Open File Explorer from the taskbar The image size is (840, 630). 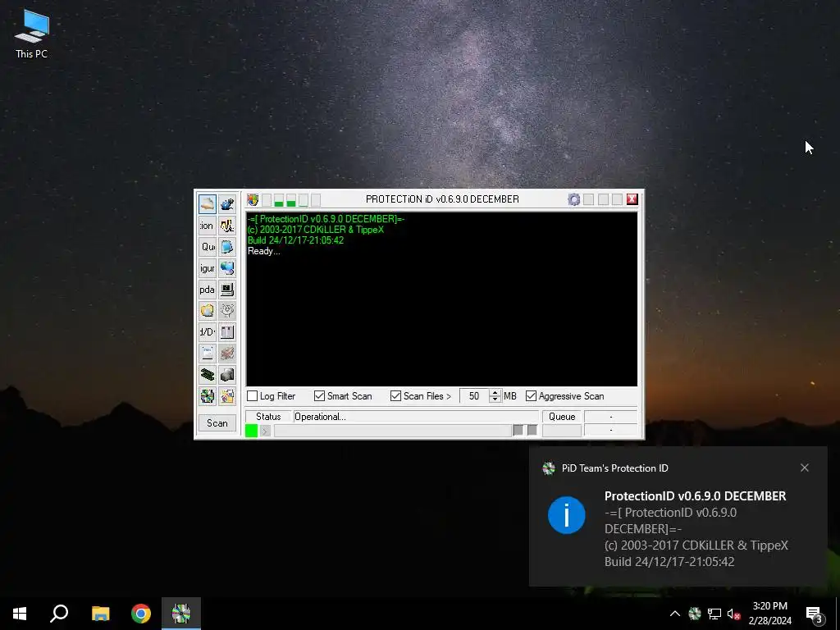point(100,614)
